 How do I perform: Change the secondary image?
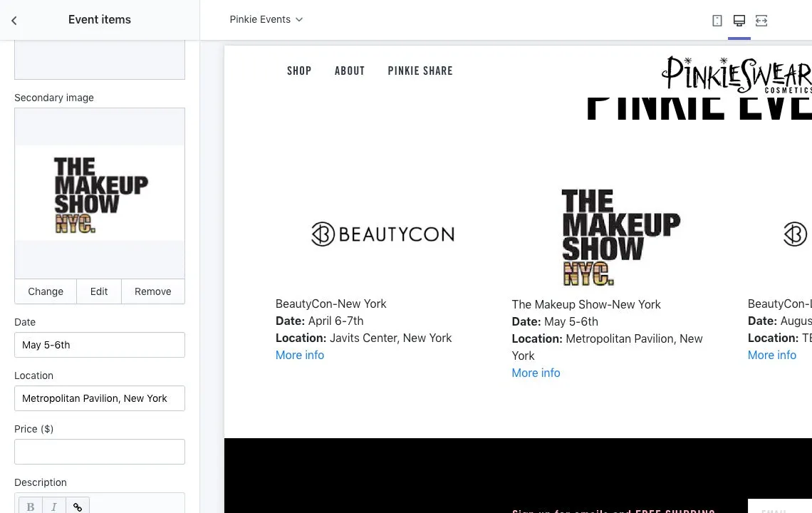tap(46, 291)
